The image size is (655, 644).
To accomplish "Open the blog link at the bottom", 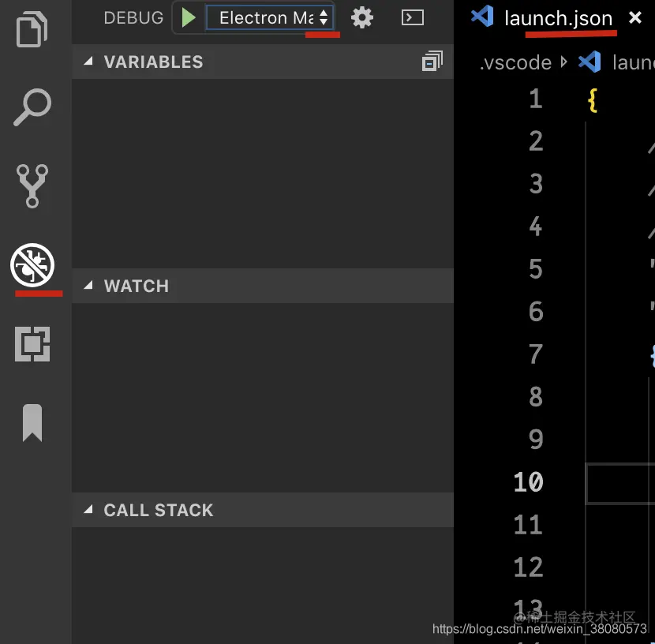I will [x=541, y=630].
